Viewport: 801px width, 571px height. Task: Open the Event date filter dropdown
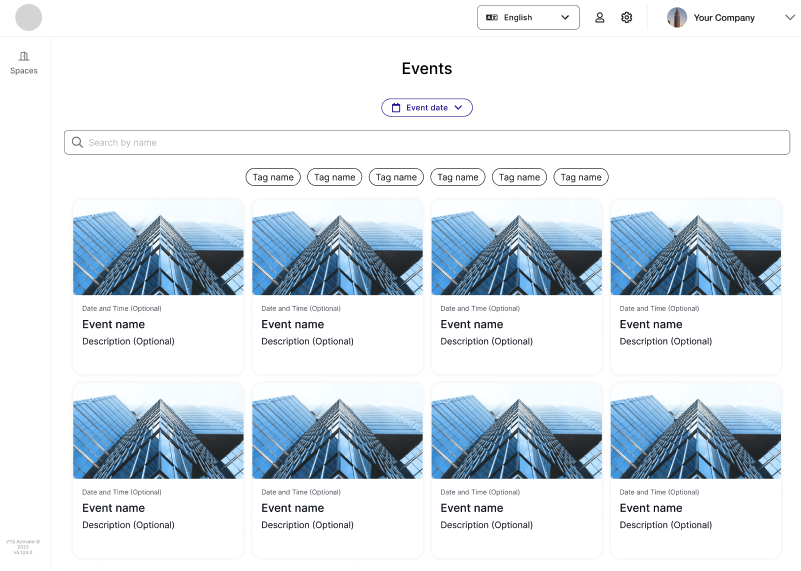tap(427, 108)
